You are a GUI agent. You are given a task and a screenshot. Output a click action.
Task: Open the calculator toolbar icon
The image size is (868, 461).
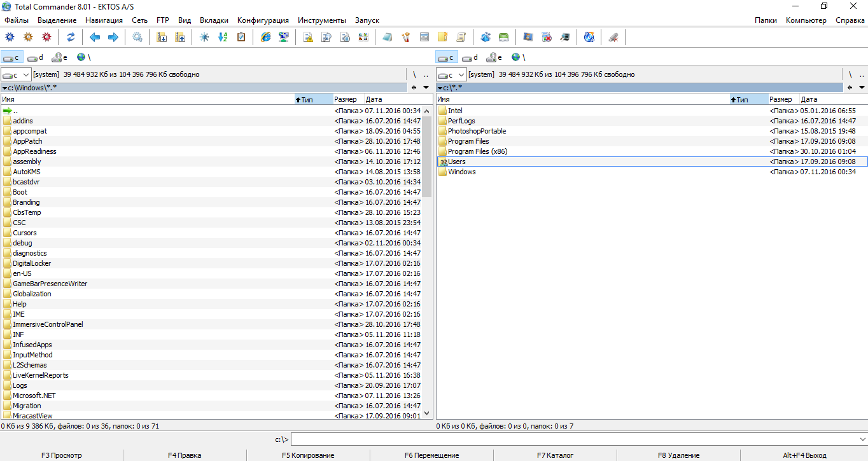[x=424, y=38]
